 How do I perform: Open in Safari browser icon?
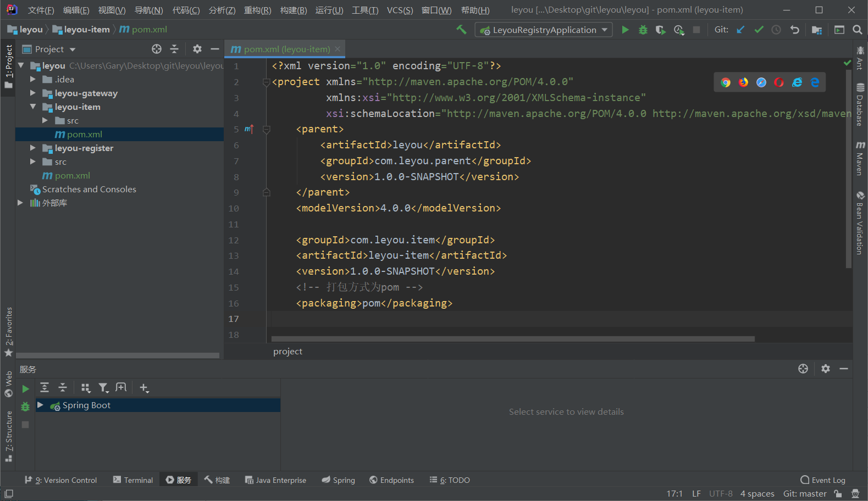click(x=761, y=82)
